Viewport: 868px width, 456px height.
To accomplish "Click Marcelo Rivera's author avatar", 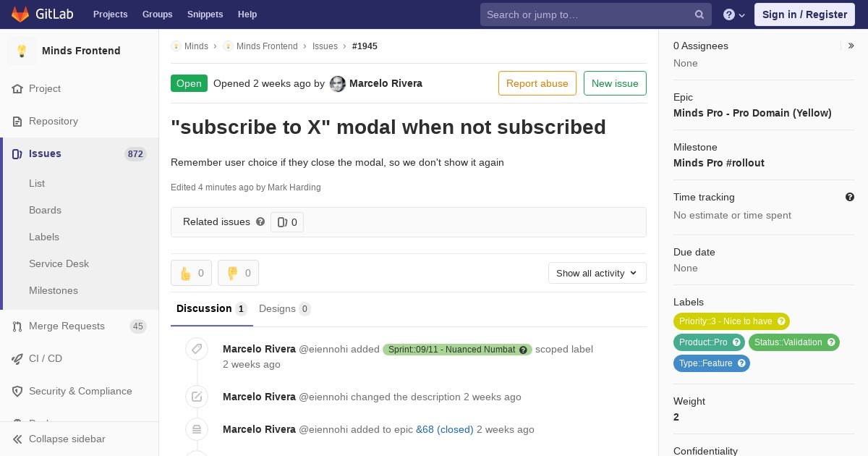I will [338, 84].
